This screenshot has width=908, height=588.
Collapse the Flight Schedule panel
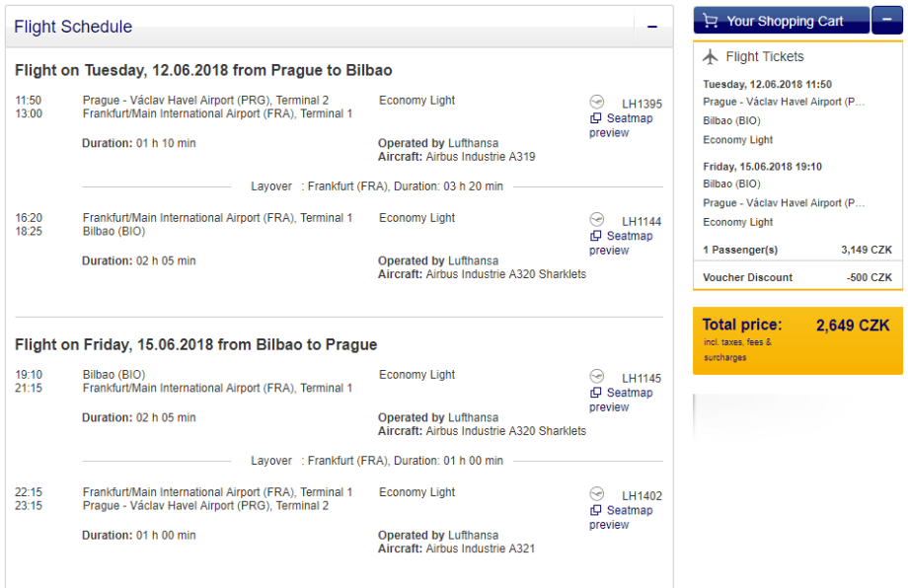point(651,27)
